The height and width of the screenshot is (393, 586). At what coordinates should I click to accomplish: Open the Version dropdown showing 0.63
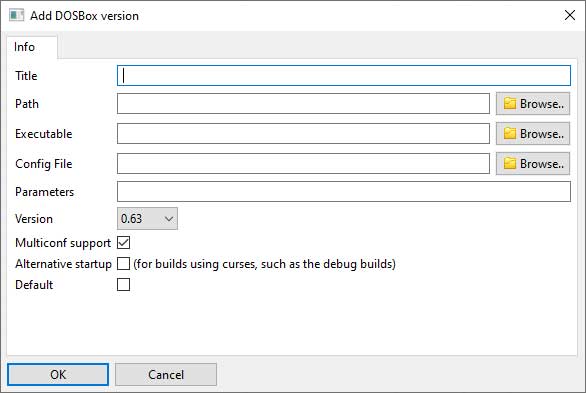pos(147,219)
